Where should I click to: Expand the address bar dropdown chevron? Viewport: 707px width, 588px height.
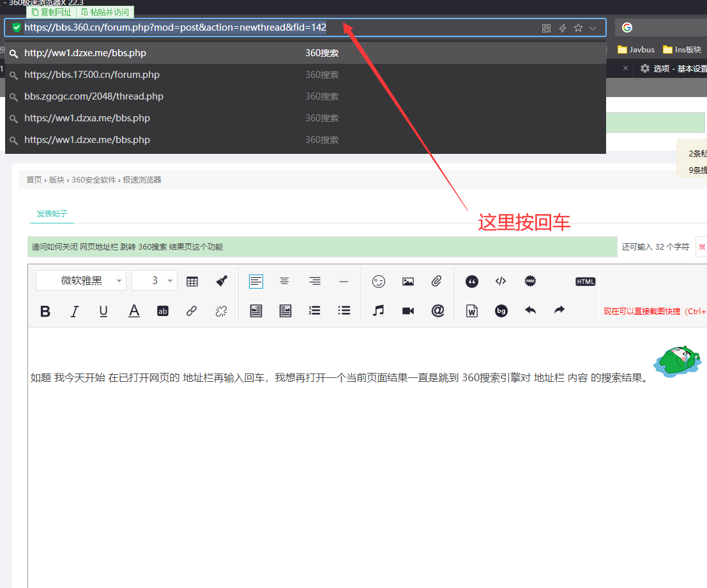(593, 28)
